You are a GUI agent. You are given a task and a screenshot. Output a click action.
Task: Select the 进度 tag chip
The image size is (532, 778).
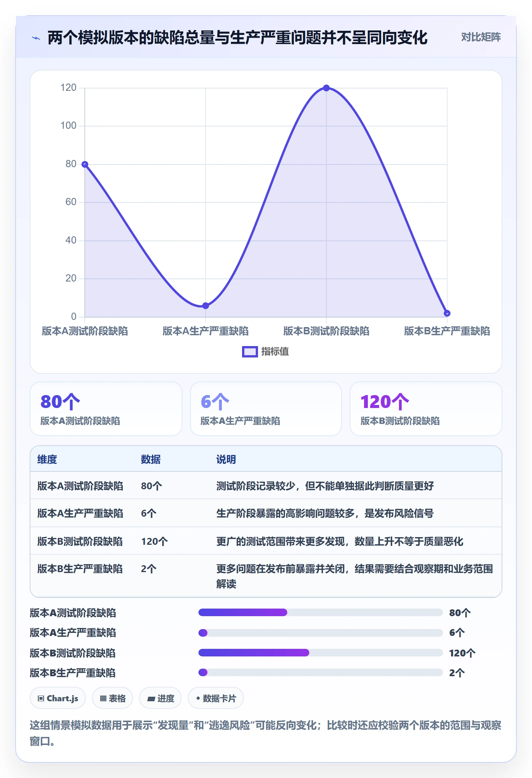(160, 698)
